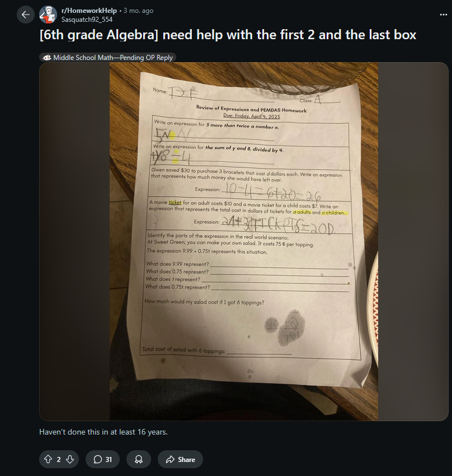Click the post text about 16 years
Screen dimensions: 452x476
pyautogui.click(x=103, y=432)
